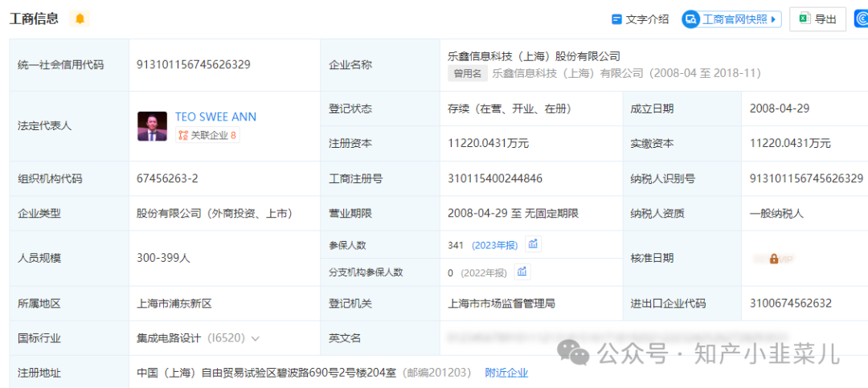The height and width of the screenshot is (388, 868).
Task: Select registered capital 11220.0431万元 under 注册资本
Action: pos(489,143)
